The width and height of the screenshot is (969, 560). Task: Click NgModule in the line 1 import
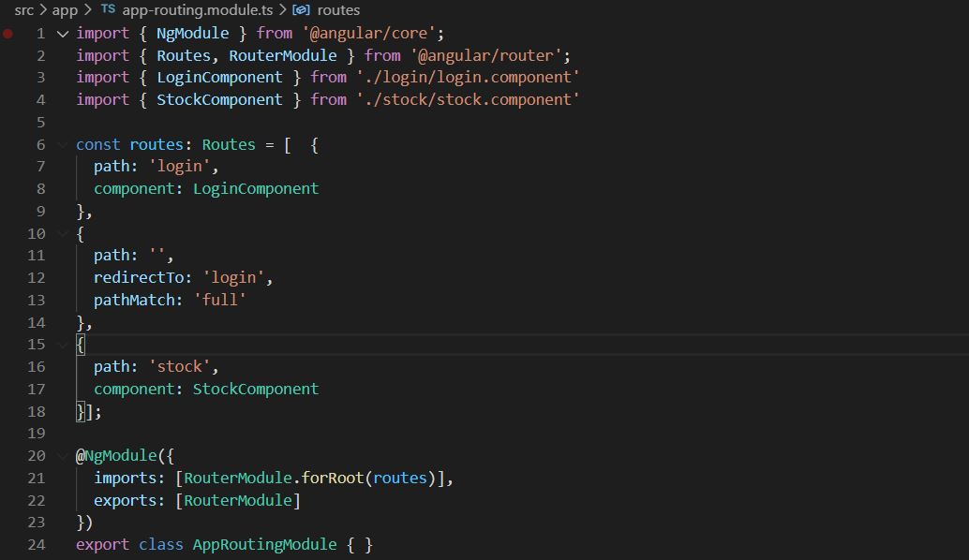tap(192, 34)
